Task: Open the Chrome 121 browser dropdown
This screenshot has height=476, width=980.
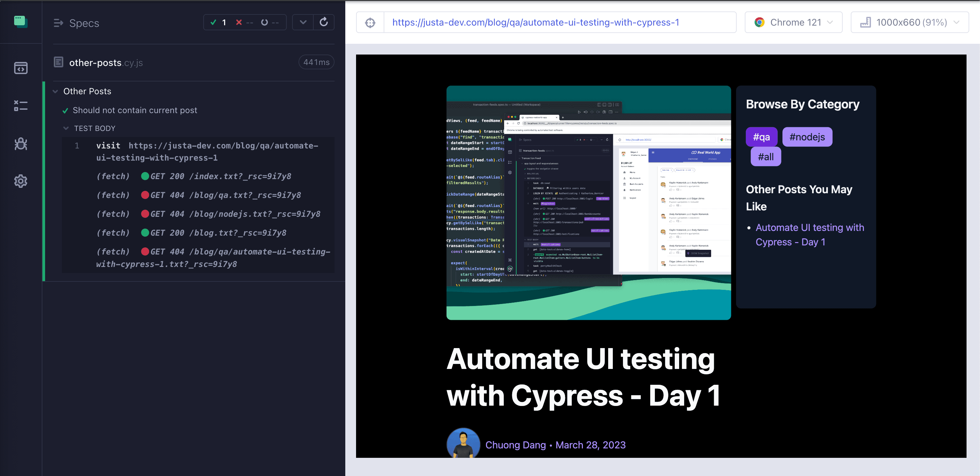Action: click(794, 23)
